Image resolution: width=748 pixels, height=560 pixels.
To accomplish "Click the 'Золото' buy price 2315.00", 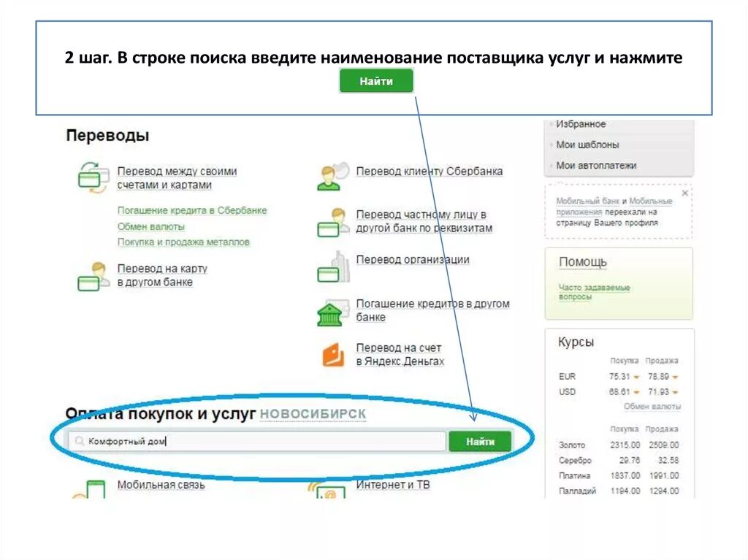I will coord(625,445).
